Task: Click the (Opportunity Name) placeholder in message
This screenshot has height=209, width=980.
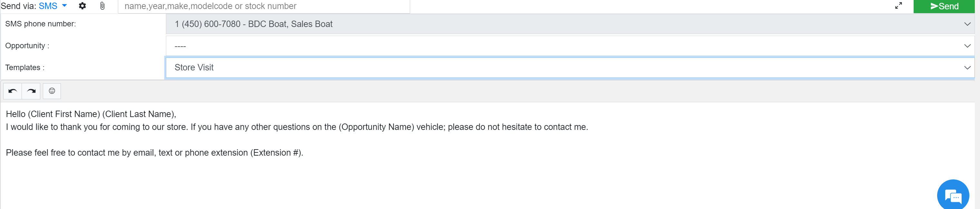Action: pyautogui.click(x=376, y=127)
